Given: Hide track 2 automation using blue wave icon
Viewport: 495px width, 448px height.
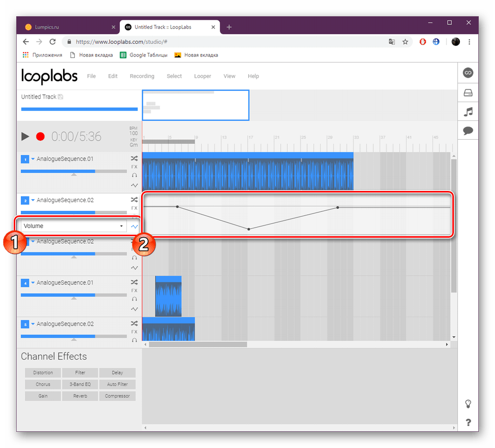Looking at the screenshot, I should click(134, 227).
